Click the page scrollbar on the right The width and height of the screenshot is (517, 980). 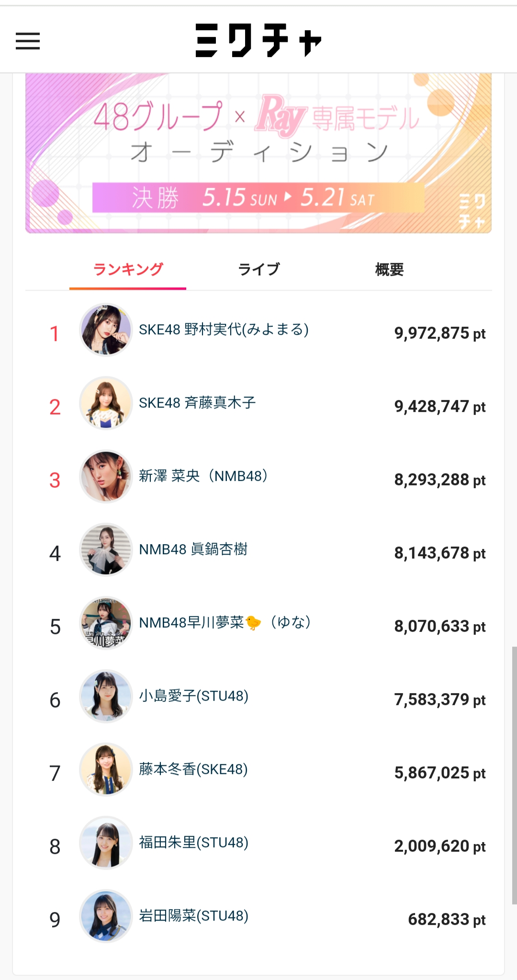514,775
